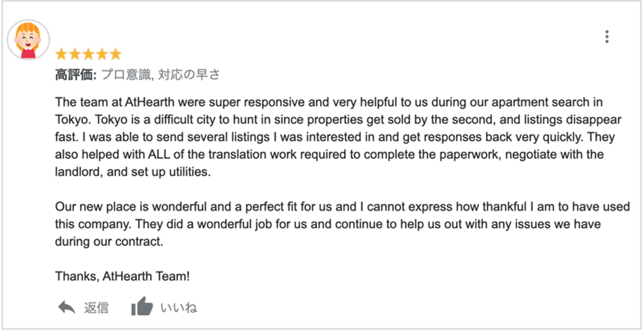
Task: Select the second rating star
Action: (75, 55)
